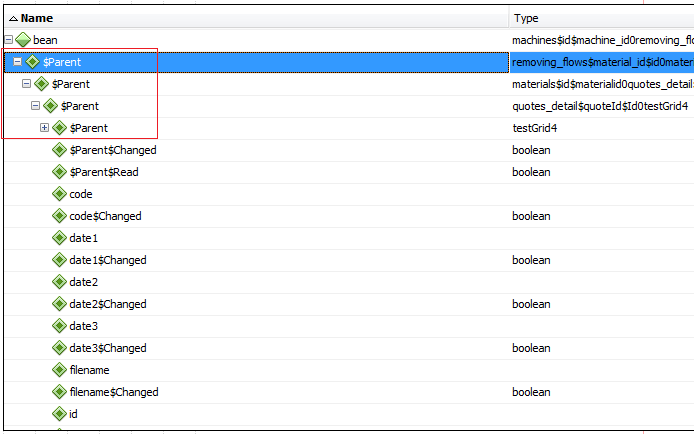The height and width of the screenshot is (434, 694).
Task: Select the code$Changed row label
Action: 105,216
